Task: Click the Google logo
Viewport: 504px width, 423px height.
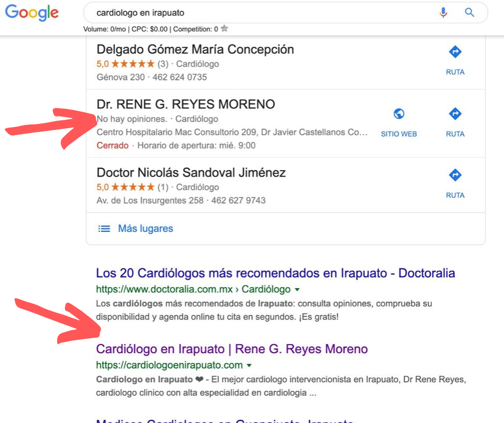Action: 32,13
